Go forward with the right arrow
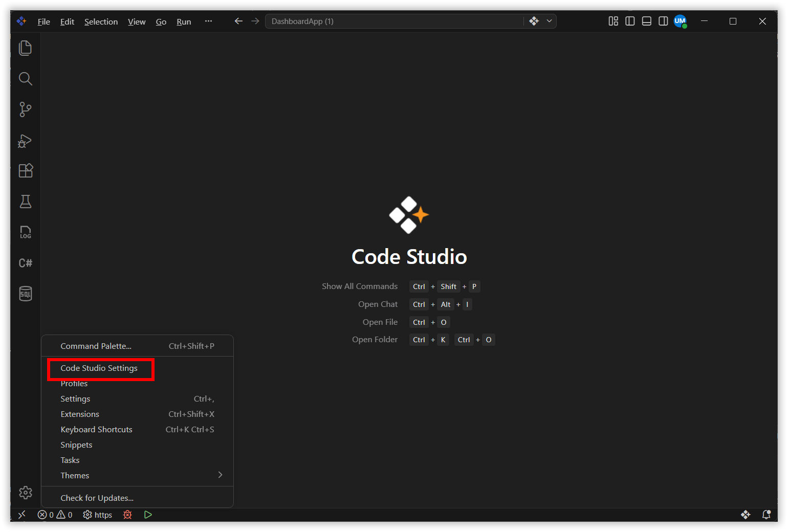This screenshot has height=532, width=788. point(255,21)
